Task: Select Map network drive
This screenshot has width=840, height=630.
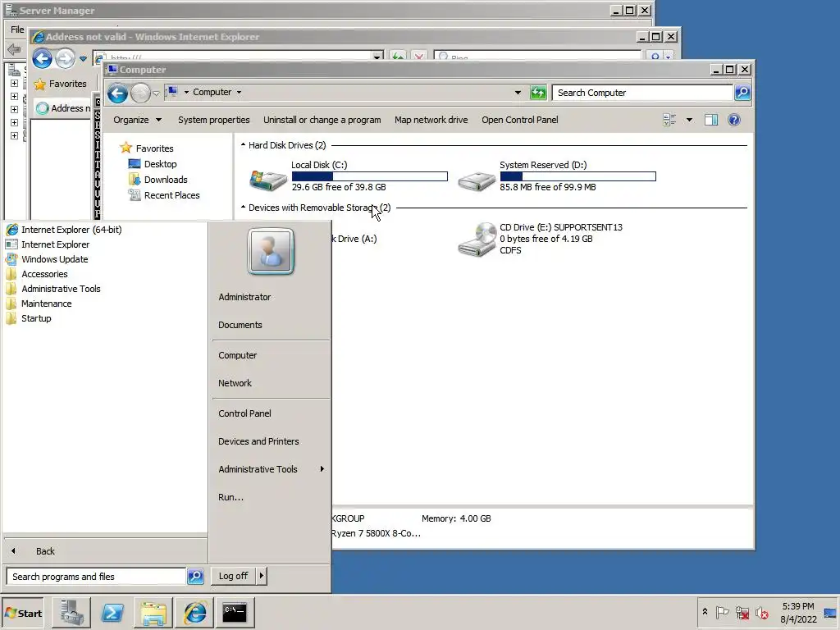Action: click(431, 120)
